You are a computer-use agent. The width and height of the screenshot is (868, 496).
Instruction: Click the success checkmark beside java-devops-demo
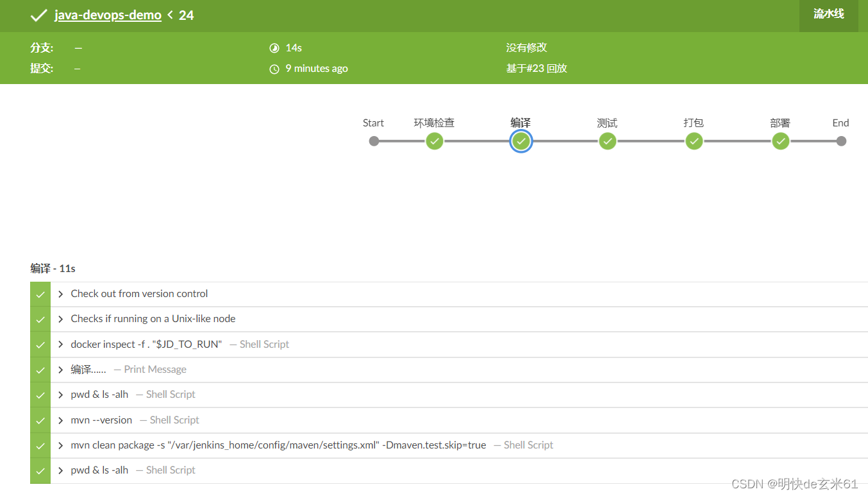pyautogui.click(x=38, y=15)
